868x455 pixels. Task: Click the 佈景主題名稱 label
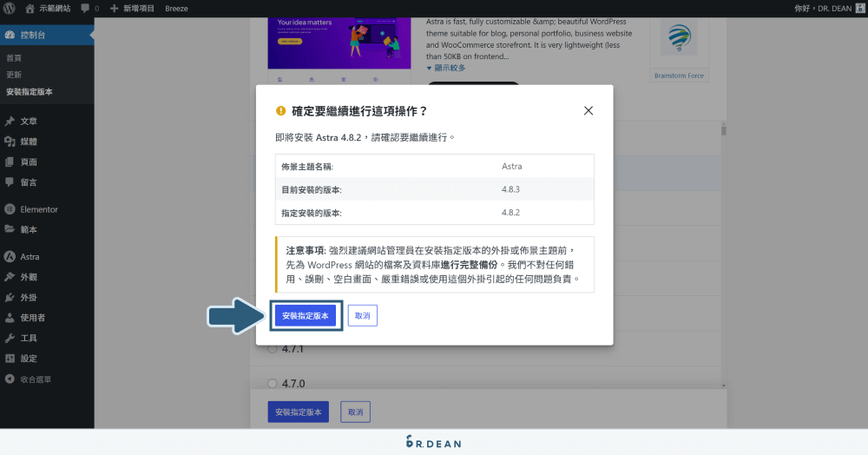point(307,167)
